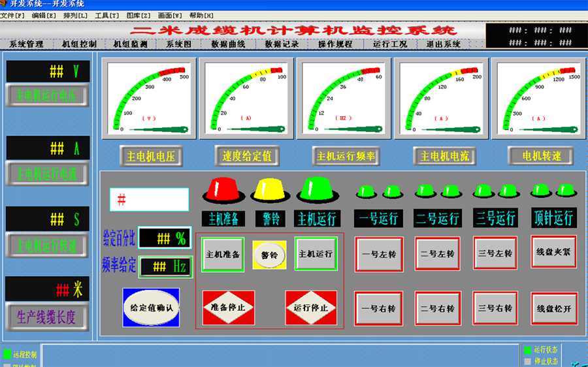Click the 主电机电压 voltage gauge dial
This screenshot has height=367, width=588.
(150, 98)
